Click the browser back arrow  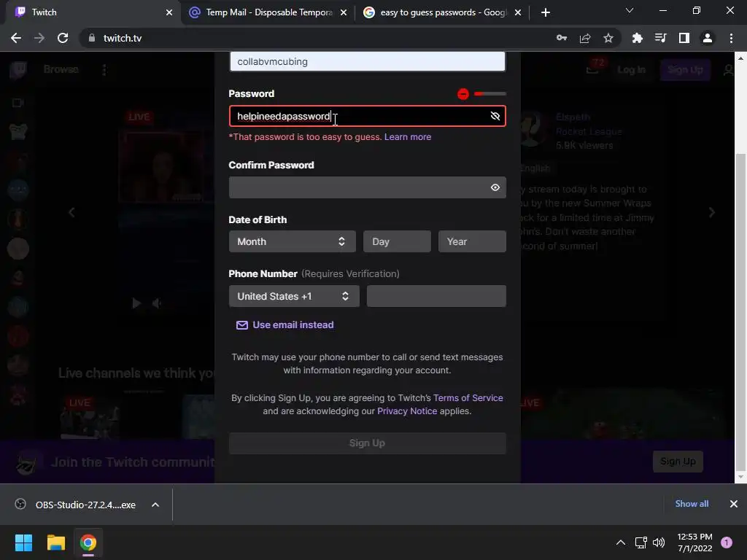[x=16, y=38]
